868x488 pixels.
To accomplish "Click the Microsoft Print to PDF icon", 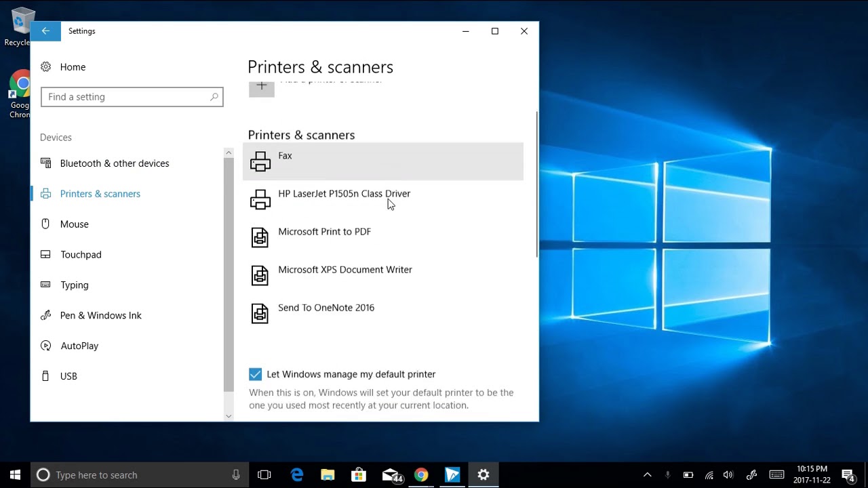I will click(260, 237).
